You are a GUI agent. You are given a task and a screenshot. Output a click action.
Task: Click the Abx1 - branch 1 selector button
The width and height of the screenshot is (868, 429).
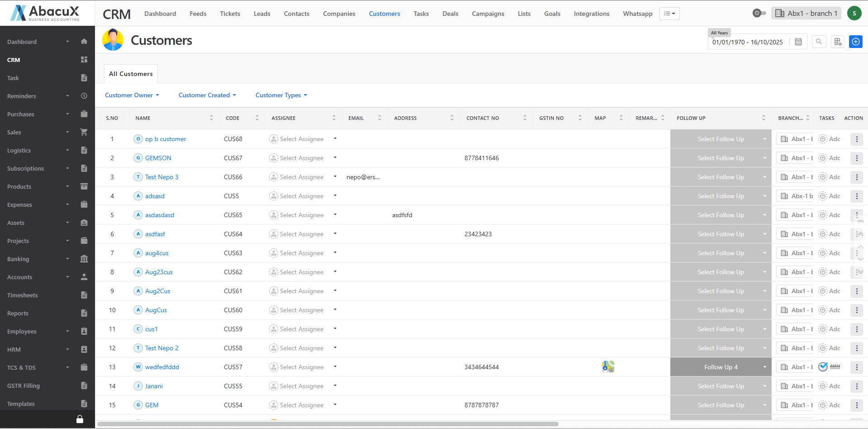click(x=806, y=13)
